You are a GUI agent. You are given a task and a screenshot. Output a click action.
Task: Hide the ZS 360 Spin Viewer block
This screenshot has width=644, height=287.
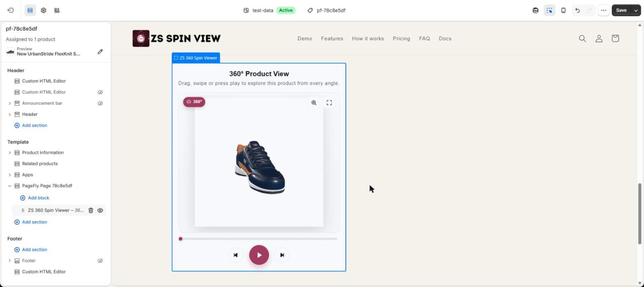[100, 210]
